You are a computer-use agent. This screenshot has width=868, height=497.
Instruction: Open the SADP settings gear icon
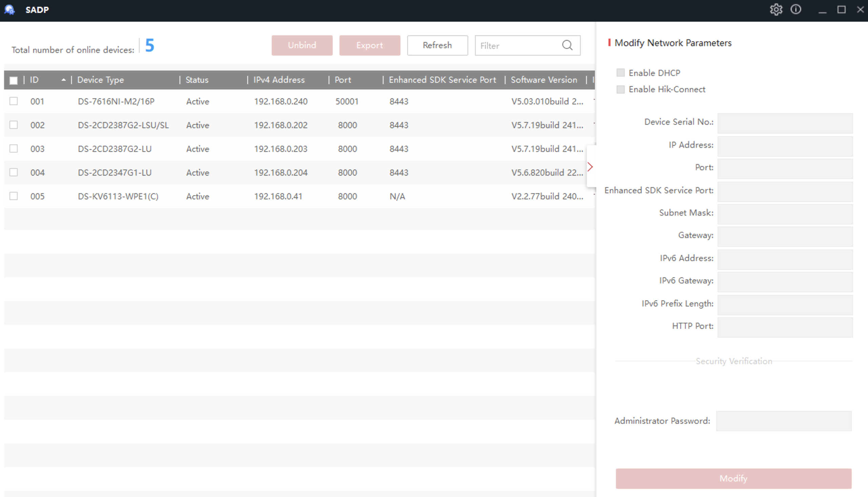(x=776, y=9)
